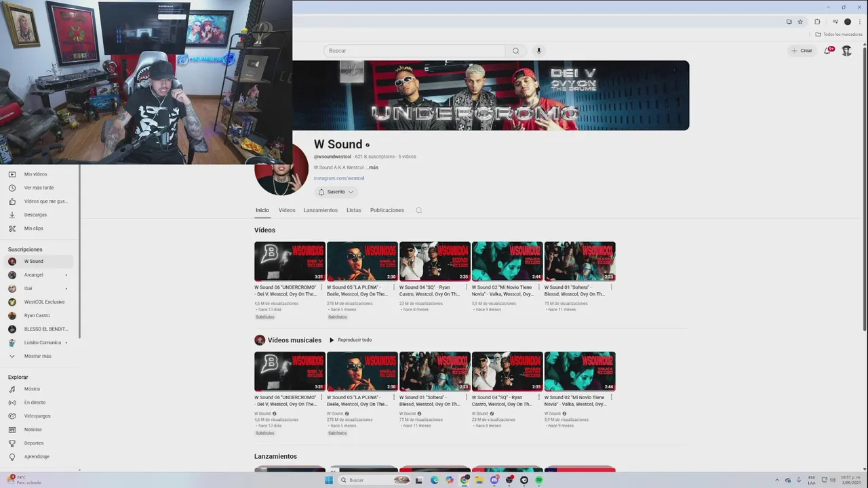
Task: Open options for W Sound 06 video
Action: click(x=321, y=287)
